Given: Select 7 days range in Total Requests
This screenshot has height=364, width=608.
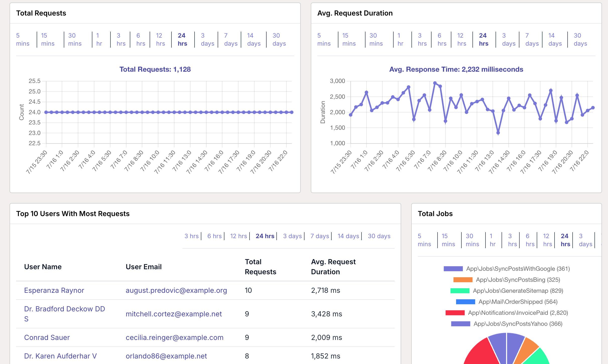Looking at the screenshot, I should click(231, 40).
